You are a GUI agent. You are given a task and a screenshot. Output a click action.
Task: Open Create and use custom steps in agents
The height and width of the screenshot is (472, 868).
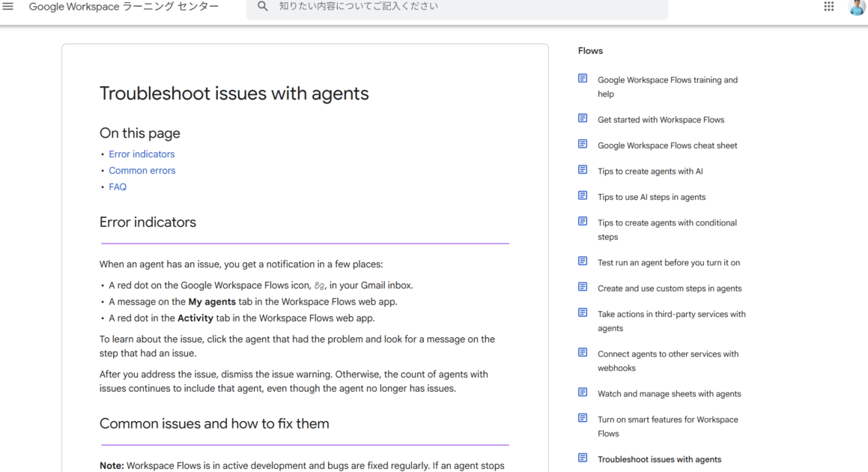tap(669, 288)
